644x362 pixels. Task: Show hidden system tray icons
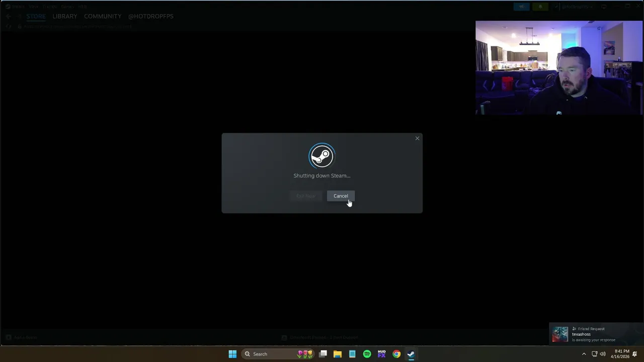coord(584,354)
